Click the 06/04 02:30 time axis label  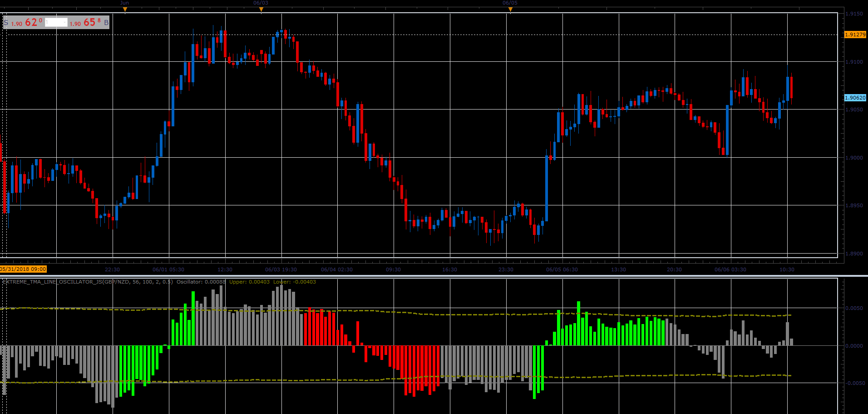pyautogui.click(x=337, y=269)
